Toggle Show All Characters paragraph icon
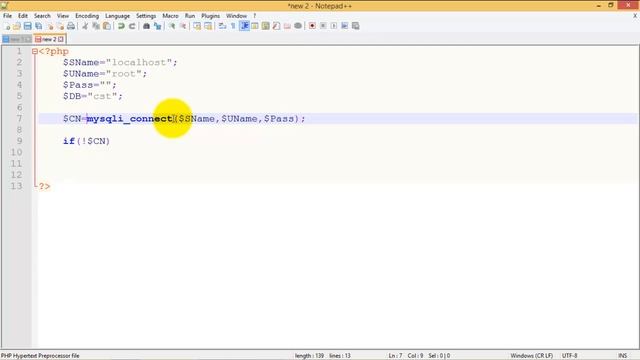The width and height of the screenshot is (640, 360). (x=233, y=26)
